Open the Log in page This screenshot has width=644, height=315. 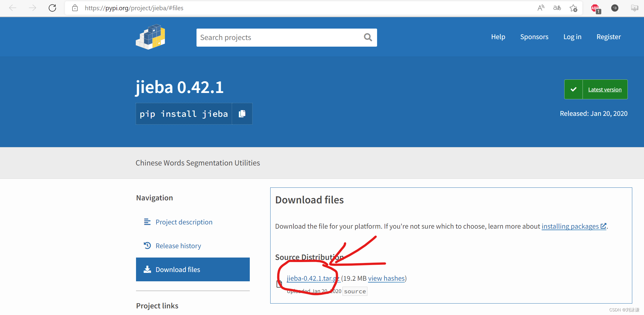(x=572, y=37)
